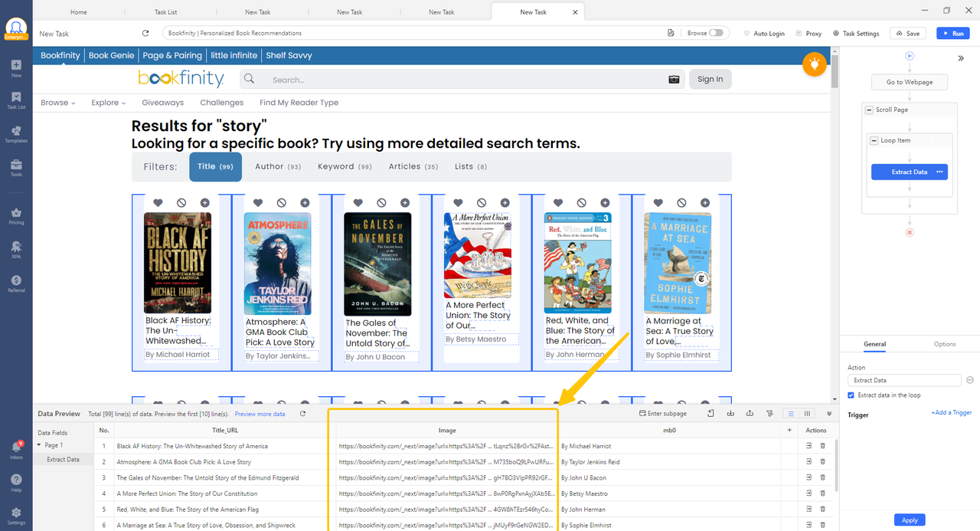This screenshot has height=531, width=980.
Task: Click the Run button
Action: pyautogui.click(x=952, y=34)
